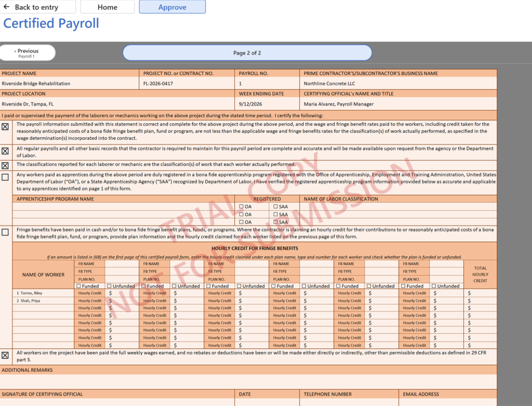
Task: Select worker row 1 Torres, Riley
Action: (x=43, y=293)
